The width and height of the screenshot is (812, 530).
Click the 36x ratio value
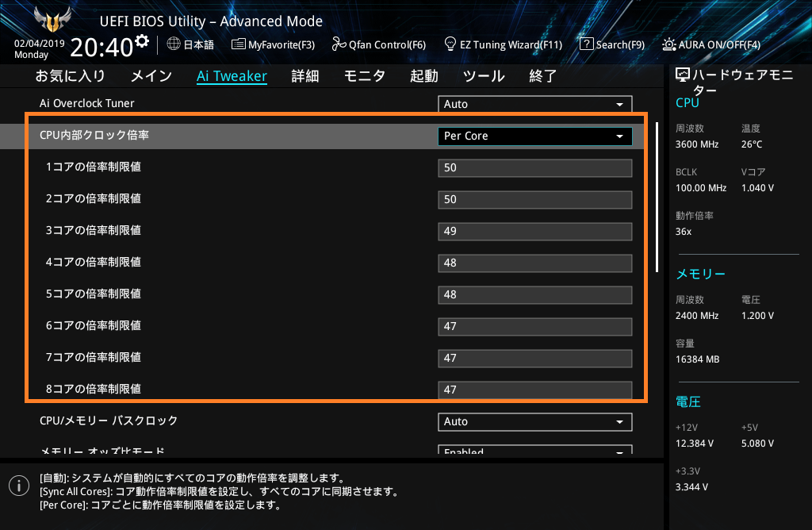[684, 232]
